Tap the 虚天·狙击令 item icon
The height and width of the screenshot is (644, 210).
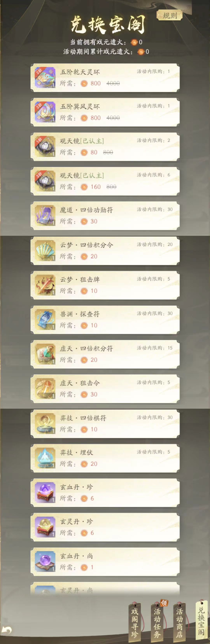point(45,389)
